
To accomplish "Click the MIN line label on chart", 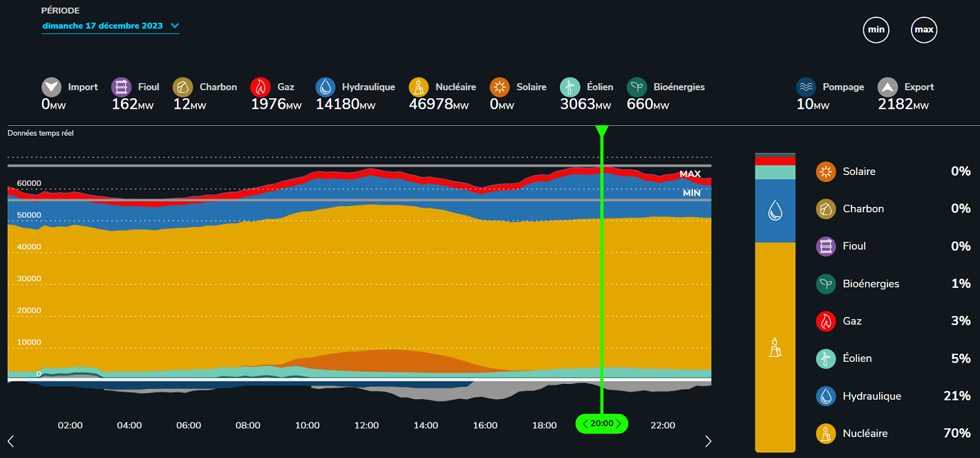I will point(692,193).
